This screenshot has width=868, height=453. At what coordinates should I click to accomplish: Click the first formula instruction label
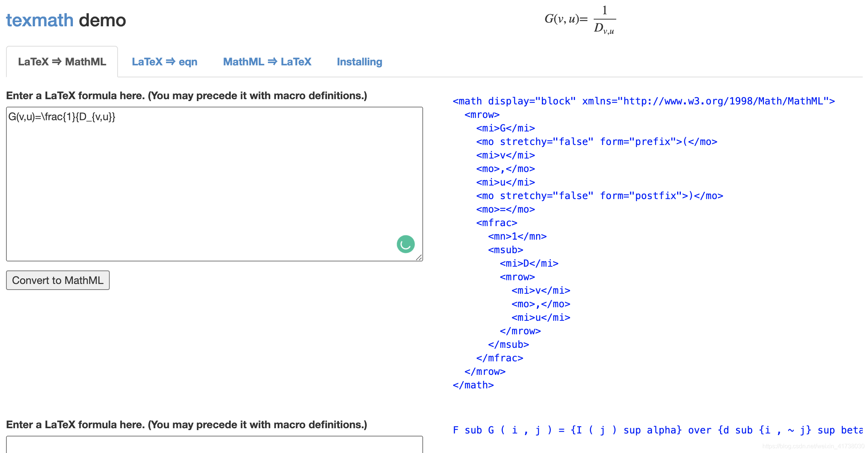[186, 96]
